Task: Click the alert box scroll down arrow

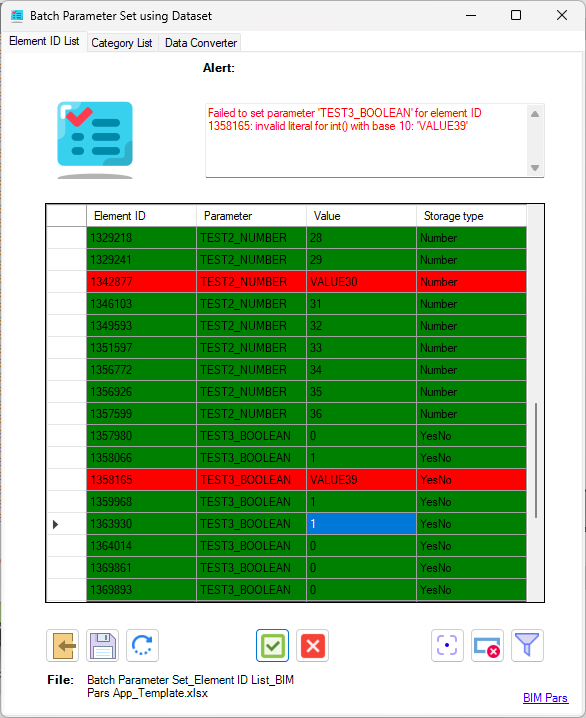Action: 535,168
